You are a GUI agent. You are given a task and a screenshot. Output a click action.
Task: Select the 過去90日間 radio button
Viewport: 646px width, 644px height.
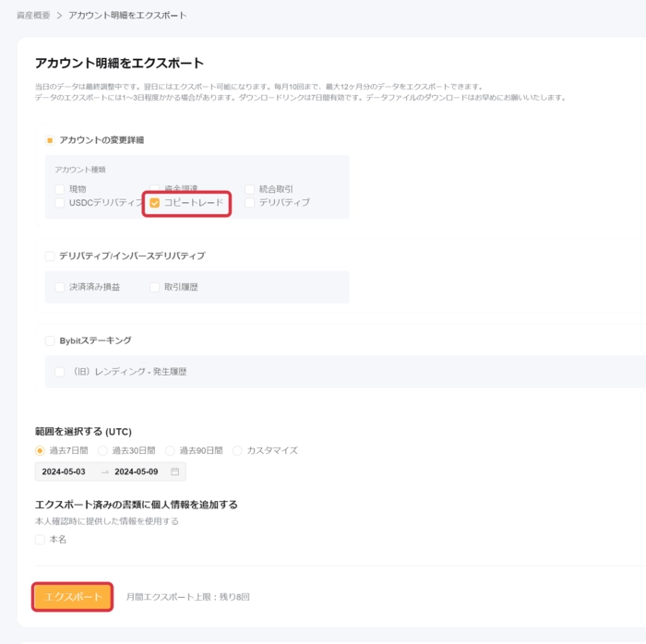tap(170, 450)
